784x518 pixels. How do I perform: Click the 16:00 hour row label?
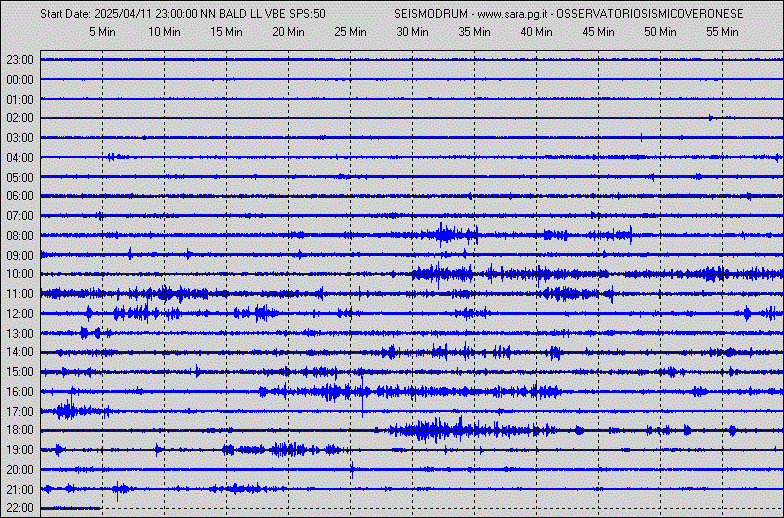click(20, 392)
